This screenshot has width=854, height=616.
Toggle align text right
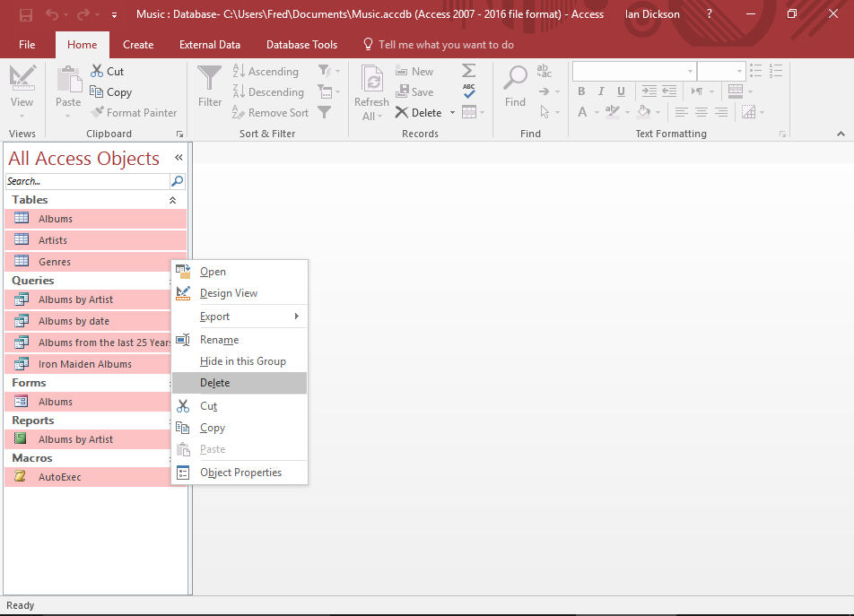721,112
